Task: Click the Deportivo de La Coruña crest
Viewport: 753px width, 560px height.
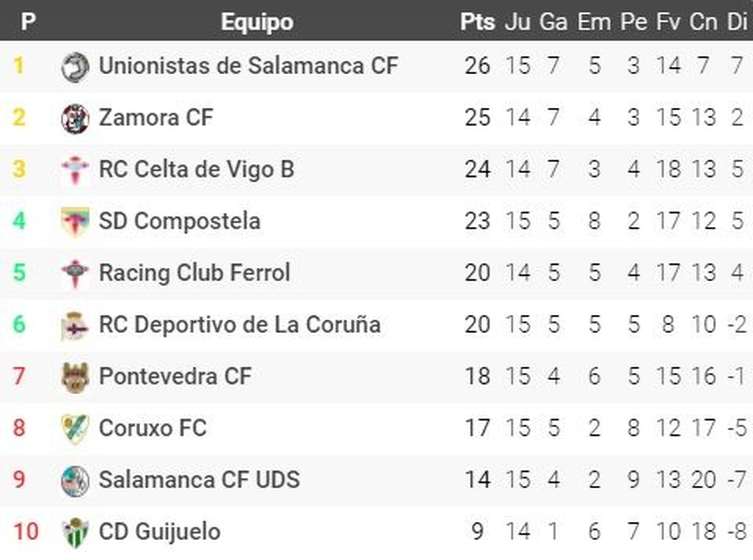Action: (75, 325)
